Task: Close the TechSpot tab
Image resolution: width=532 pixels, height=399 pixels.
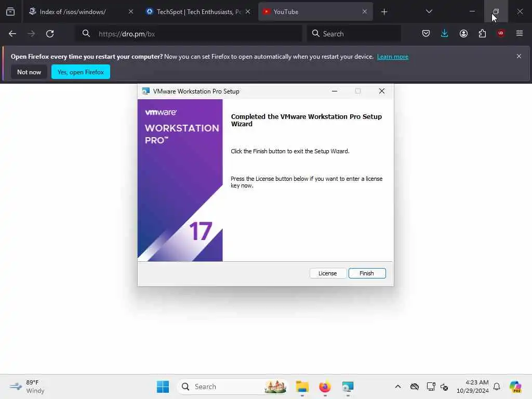Action: (248, 11)
